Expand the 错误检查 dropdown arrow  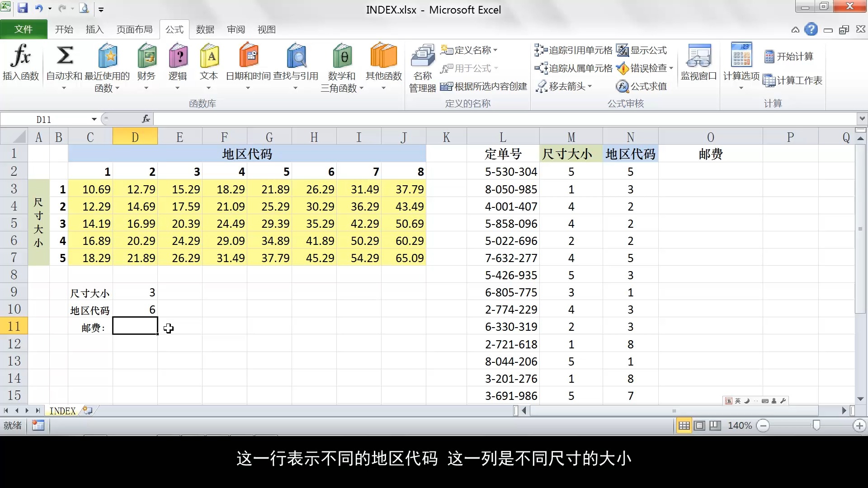click(671, 68)
